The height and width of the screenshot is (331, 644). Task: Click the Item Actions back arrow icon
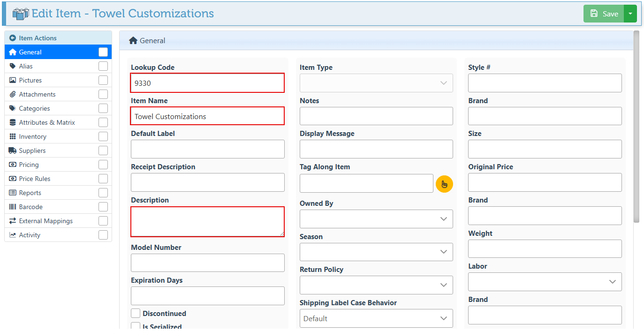point(13,38)
